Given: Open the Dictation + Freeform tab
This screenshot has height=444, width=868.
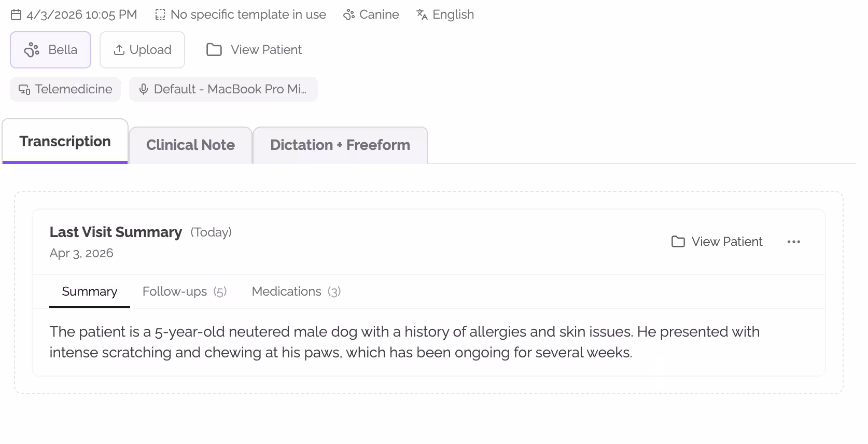Looking at the screenshot, I should [340, 145].
